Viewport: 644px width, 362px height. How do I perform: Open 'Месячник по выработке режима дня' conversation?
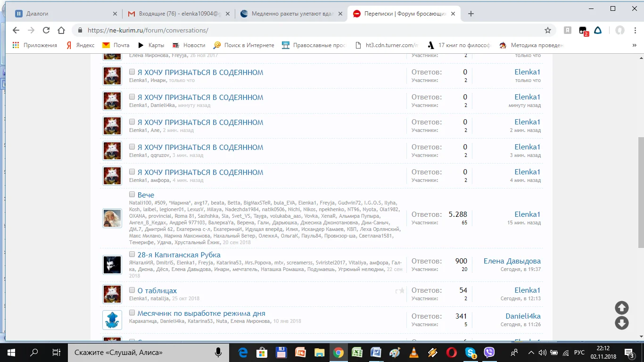(201, 313)
